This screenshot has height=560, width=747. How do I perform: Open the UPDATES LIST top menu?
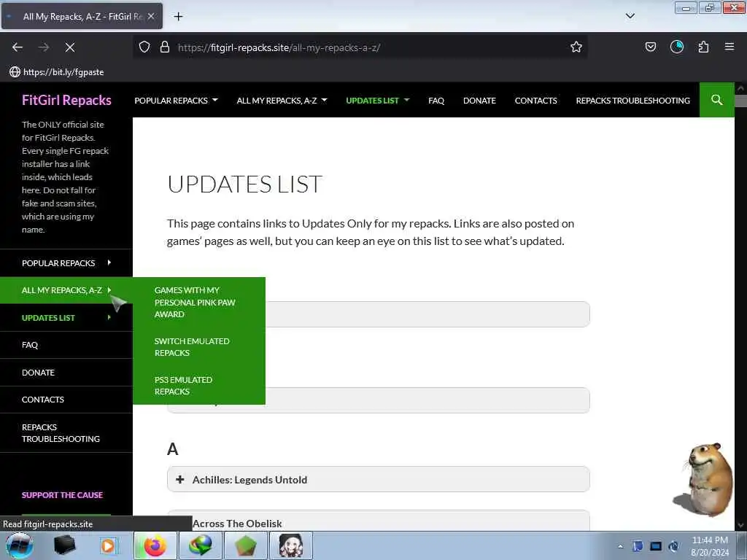[372, 101]
